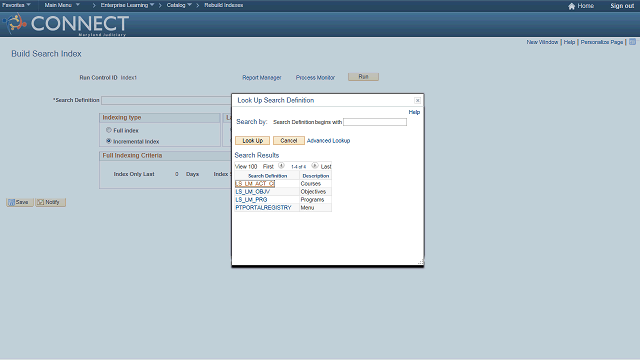640x360 pixels.
Task: Select the LS_LM_ACT_CI search definition
Action: 255,184
